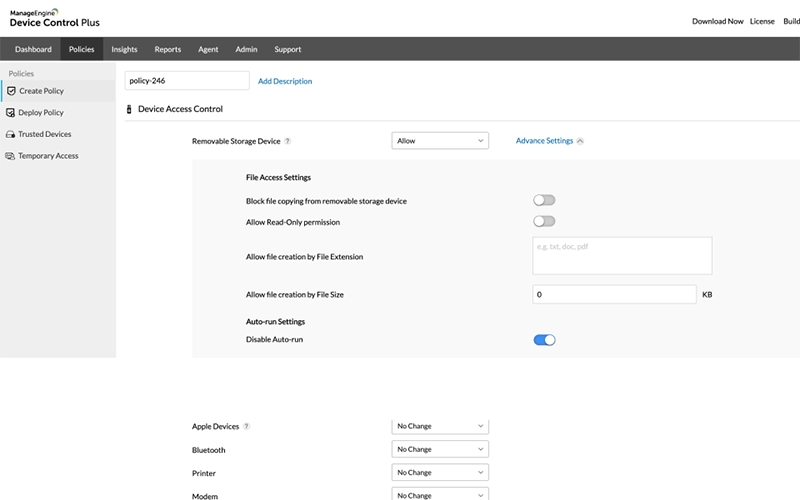The width and height of the screenshot is (800, 500).
Task: Enable Block file copying from removable storage
Action: [544, 201]
